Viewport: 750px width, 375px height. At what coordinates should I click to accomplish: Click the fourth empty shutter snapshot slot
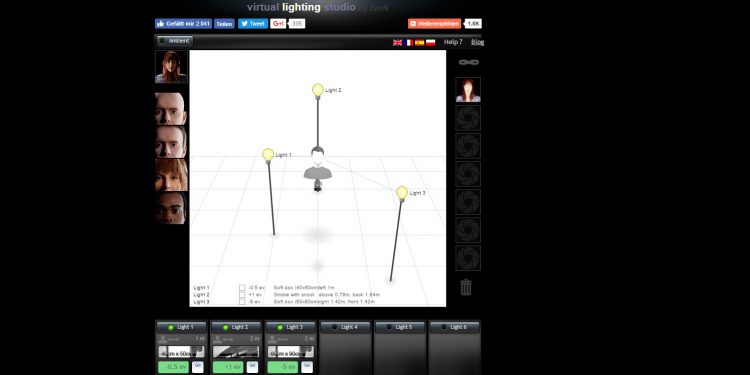pos(468,202)
